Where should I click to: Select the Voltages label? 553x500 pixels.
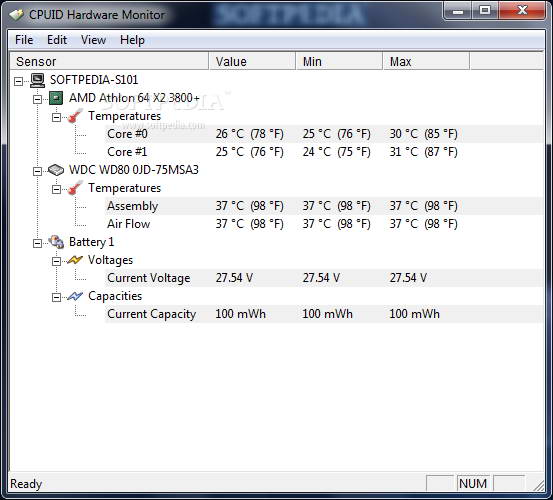(110, 260)
